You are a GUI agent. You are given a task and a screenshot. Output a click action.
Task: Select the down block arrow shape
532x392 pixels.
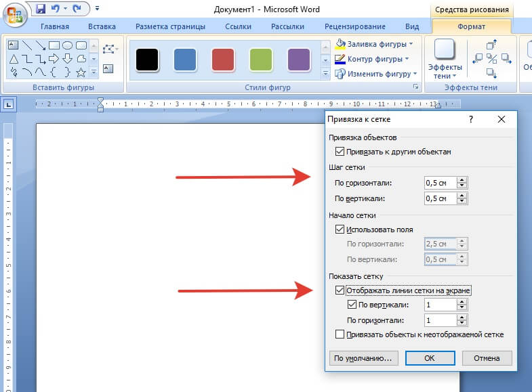click(x=68, y=59)
